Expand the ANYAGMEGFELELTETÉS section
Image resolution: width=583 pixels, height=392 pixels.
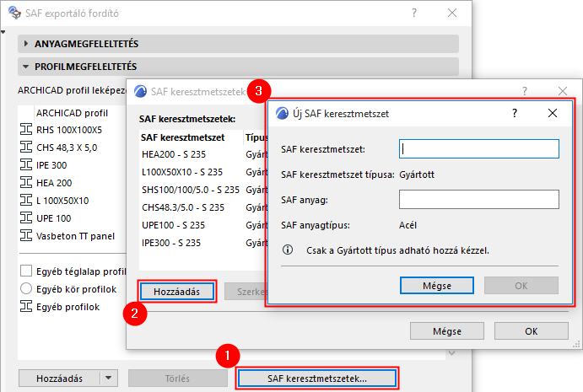click(25, 44)
